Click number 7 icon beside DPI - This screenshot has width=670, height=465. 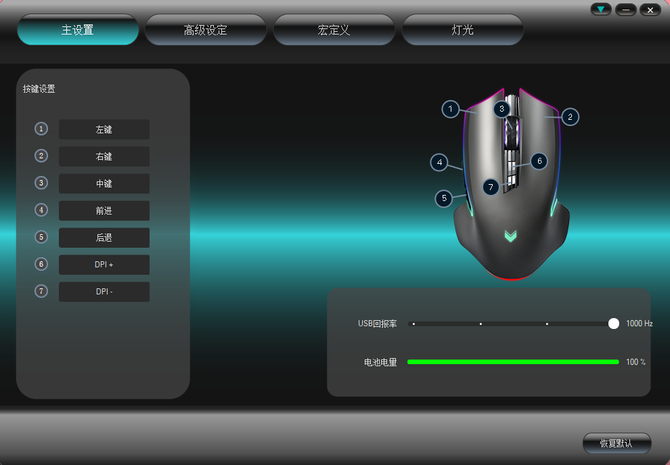41,291
